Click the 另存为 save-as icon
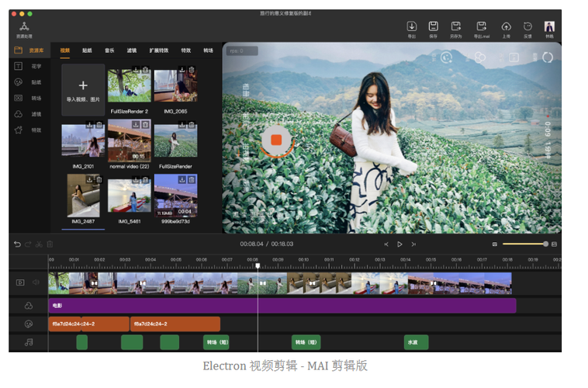The image size is (588, 388). (x=455, y=26)
